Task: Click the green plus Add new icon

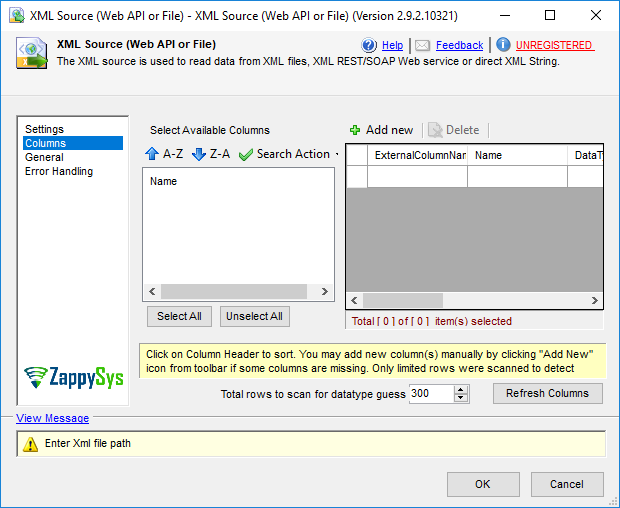Action: [x=355, y=130]
